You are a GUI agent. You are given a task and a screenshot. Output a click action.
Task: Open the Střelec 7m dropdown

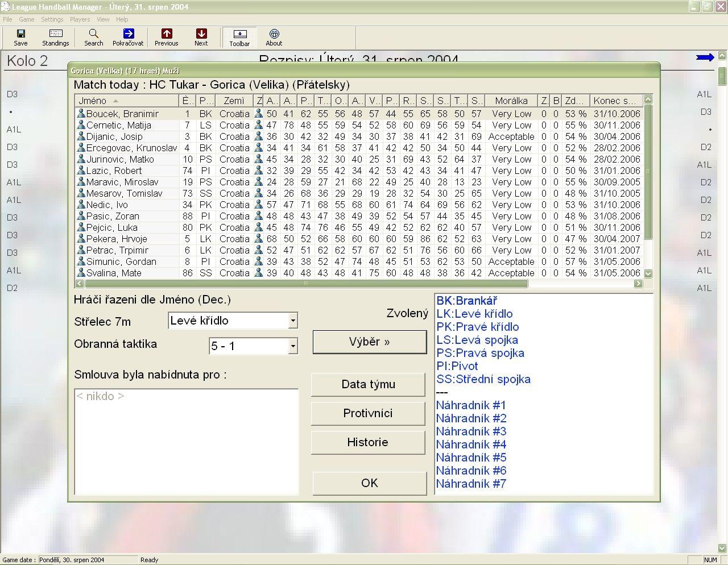pyautogui.click(x=293, y=321)
